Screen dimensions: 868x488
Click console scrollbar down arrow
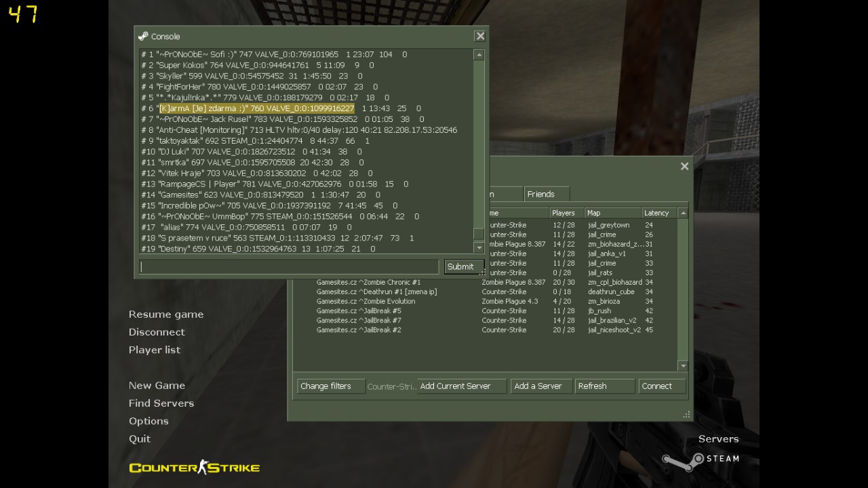[x=479, y=248]
